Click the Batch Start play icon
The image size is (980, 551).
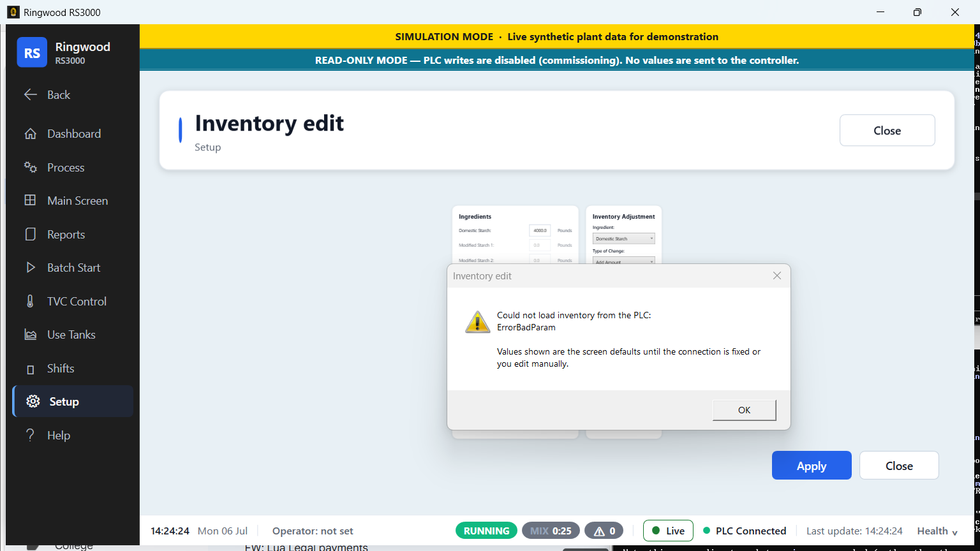pyautogui.click(x=30, y=268)
